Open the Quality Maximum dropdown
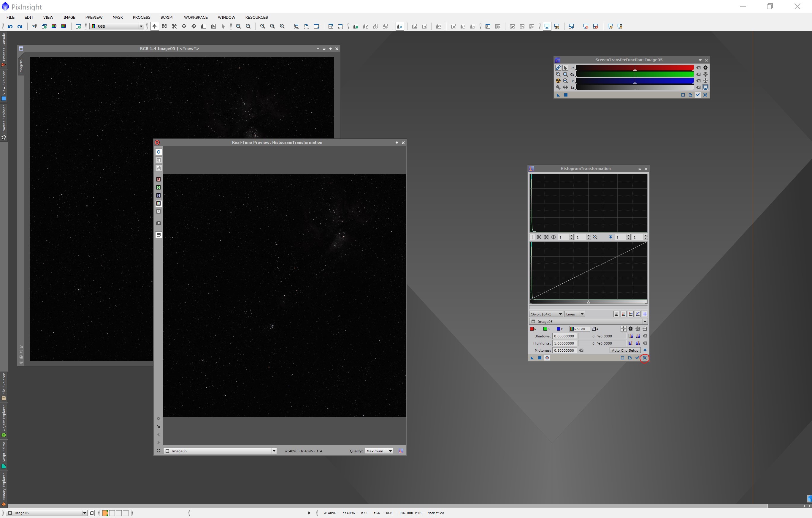Viewport: 812px width, 518px height. 379,451
